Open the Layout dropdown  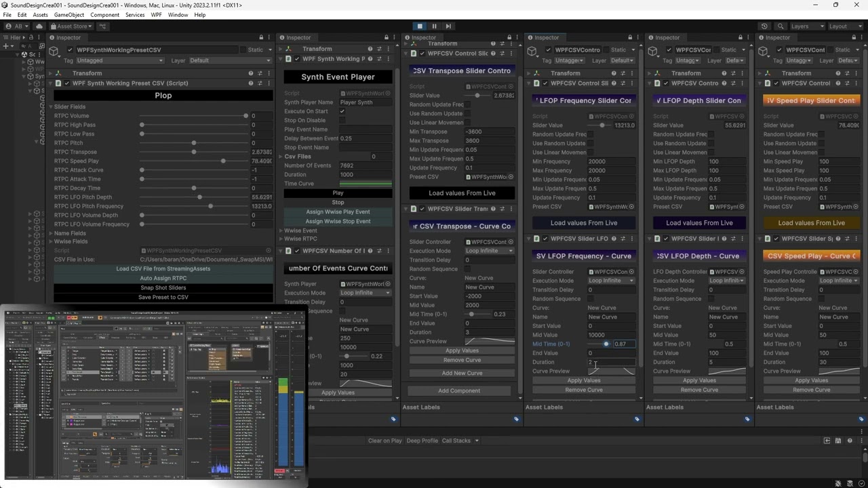[845, 26]
